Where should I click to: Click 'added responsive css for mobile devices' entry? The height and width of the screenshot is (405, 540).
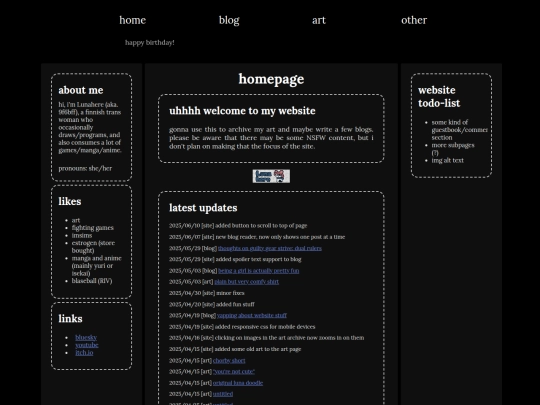coord(242,327)
